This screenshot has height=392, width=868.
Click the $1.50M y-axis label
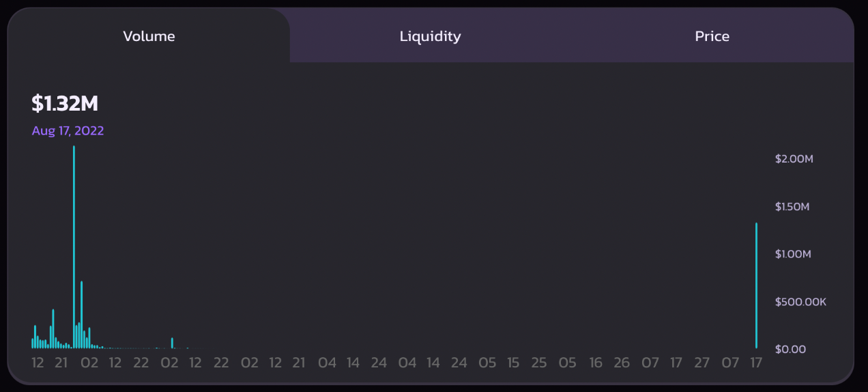[x=792, y=206]
